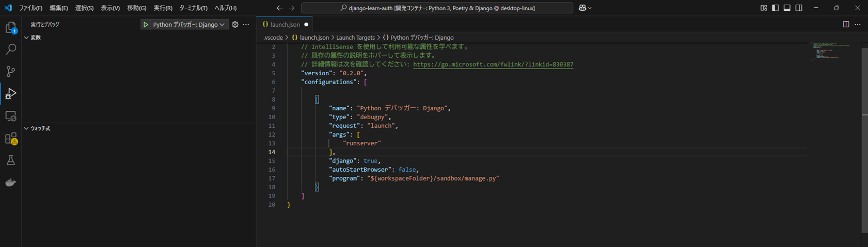Image resolution: width=868 pixels, height=247 pixels.
Task: Open editor more actions ellipsis
Action: point(858,24)
